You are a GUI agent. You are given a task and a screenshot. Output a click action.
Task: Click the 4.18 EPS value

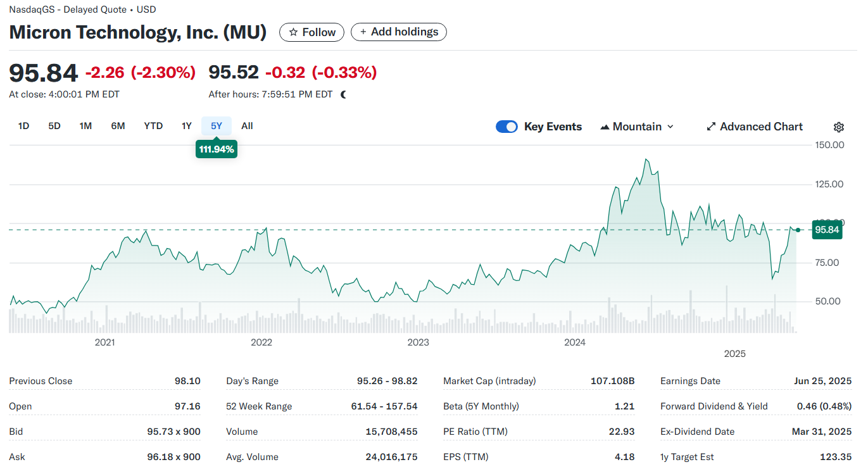point(625,457)
